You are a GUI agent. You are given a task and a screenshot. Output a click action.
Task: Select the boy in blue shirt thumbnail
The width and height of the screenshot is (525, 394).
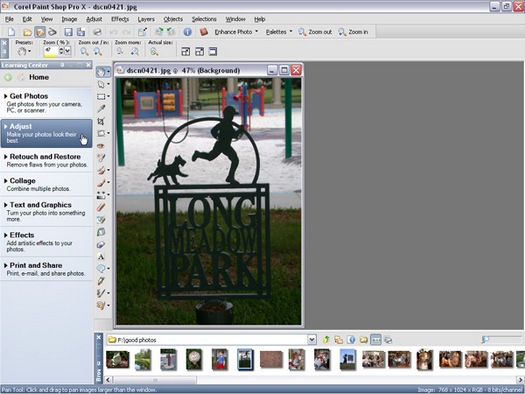(220, 360)
